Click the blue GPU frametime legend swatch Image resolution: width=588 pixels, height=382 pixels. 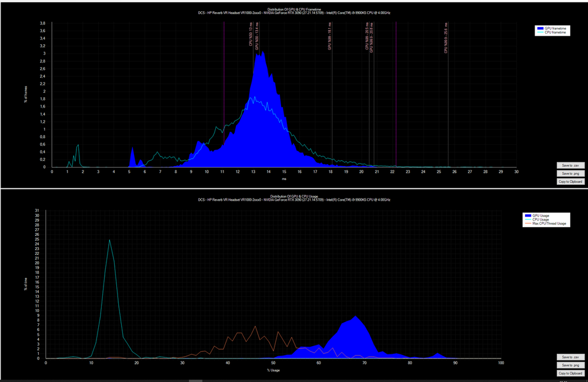(540, 28)
